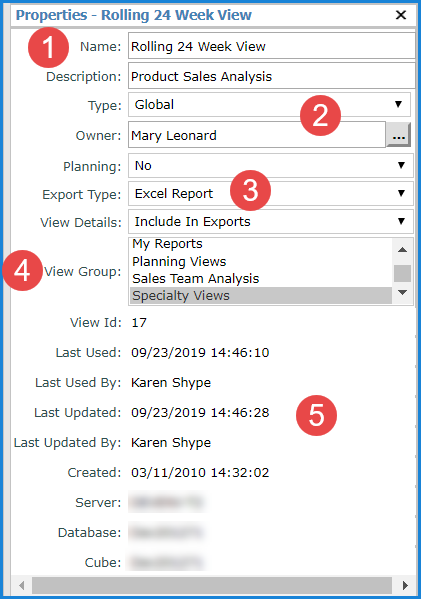
Task: Click the Description text field
Action: 272,76
